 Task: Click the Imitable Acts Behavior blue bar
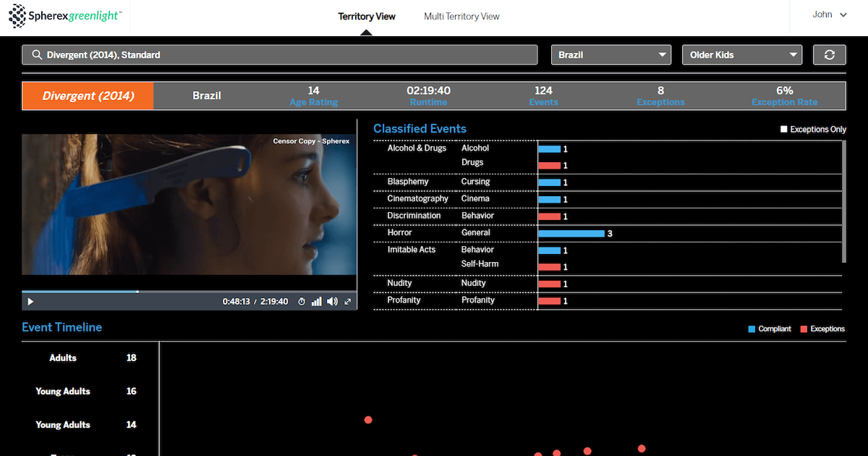click(x=550, y=250)
